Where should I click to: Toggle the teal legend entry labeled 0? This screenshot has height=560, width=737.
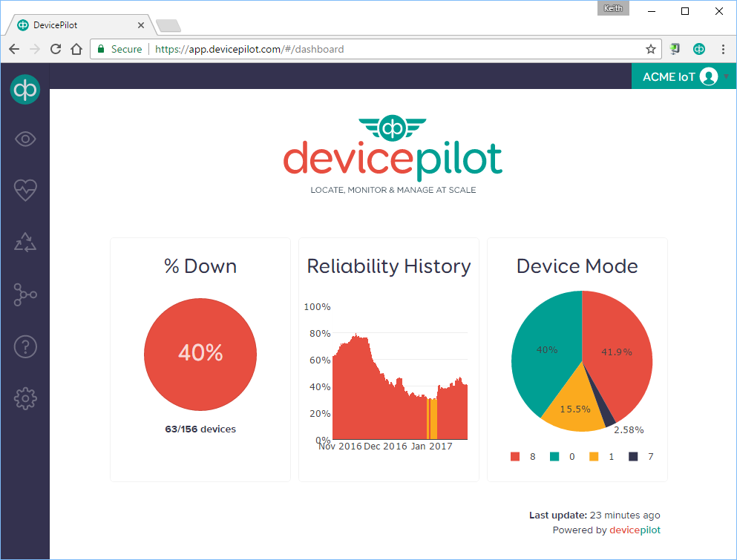(562, 457)
